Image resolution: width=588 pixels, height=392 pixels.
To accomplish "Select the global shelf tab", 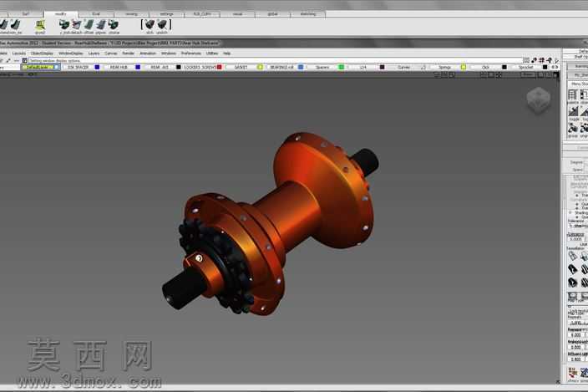I will click(272, 14).
